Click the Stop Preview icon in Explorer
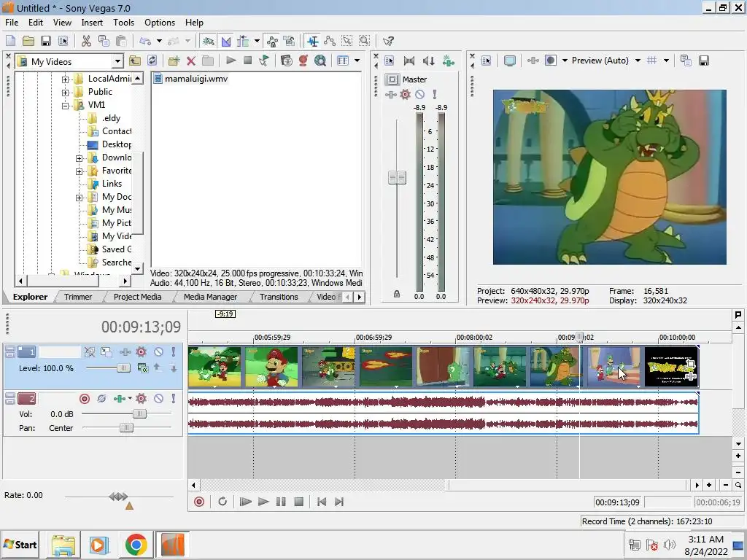747x560 pixels. [x=248, y=61]
